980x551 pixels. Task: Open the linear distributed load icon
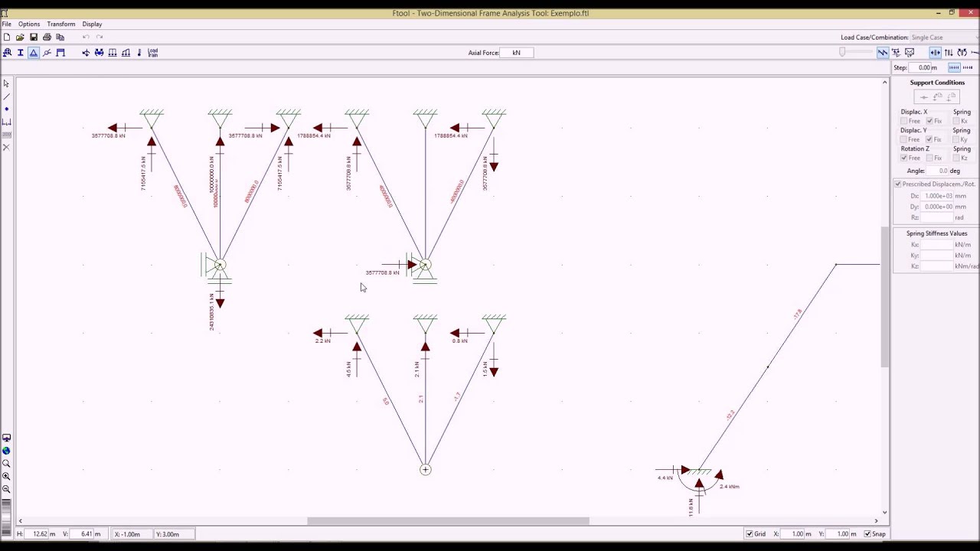point(126,52)
